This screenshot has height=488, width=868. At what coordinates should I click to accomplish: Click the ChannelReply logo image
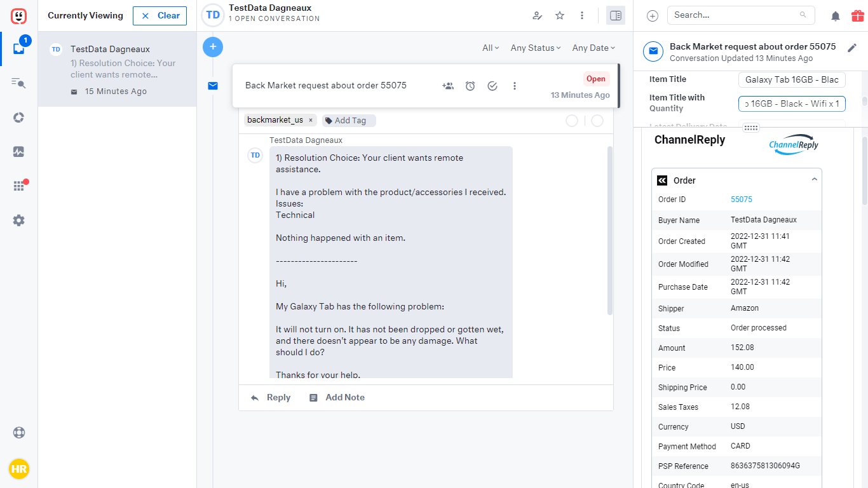click(x=794, y=144)
